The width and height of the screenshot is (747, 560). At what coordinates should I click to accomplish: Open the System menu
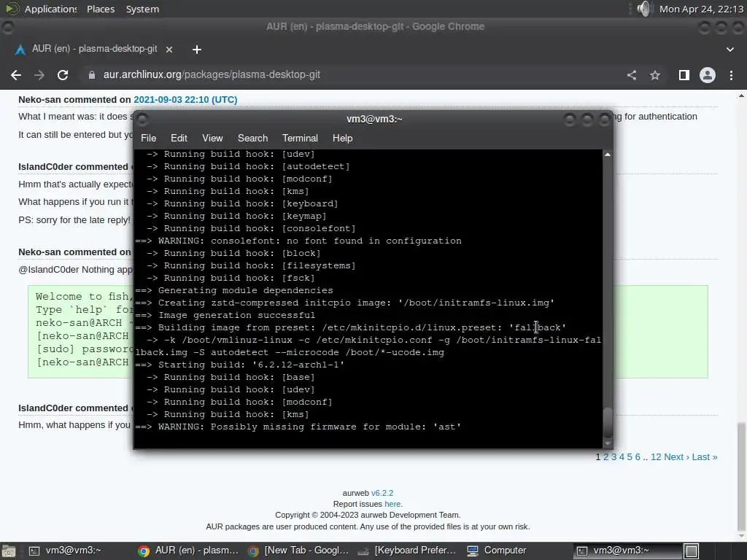coord(142,9)
